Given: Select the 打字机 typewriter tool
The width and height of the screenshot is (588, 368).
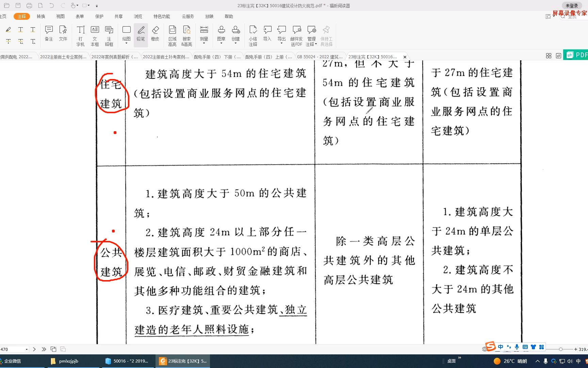Looking at the screenshot, I should pos(81,36).
